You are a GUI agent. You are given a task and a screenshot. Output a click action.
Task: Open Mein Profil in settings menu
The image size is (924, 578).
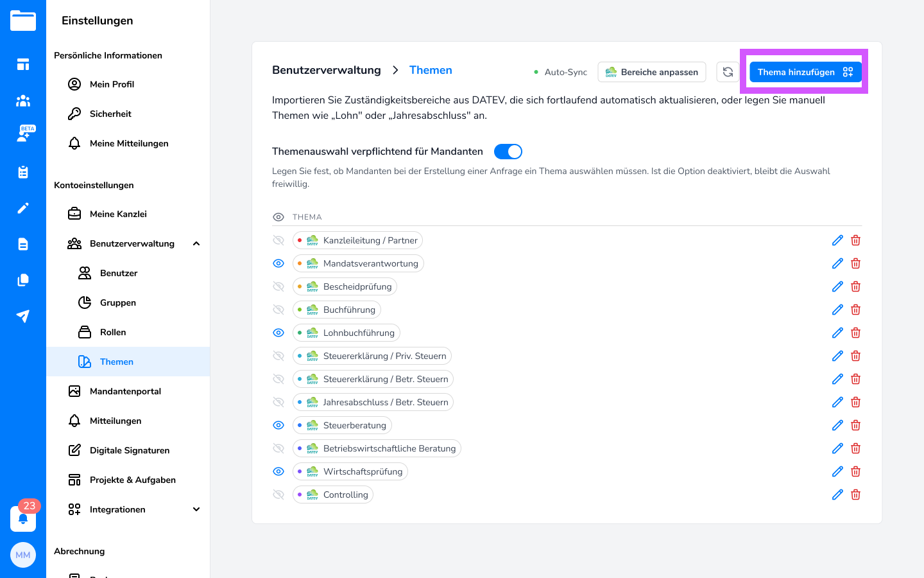tap(112, 84)
